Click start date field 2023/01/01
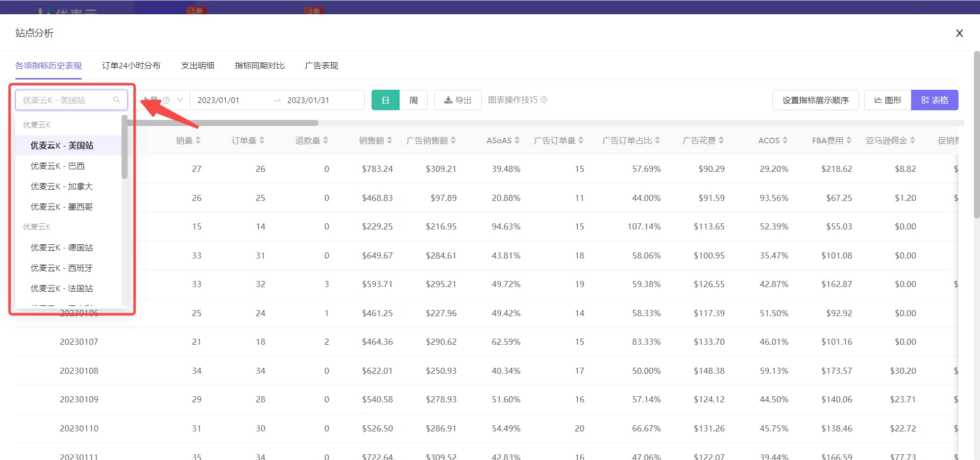Image resolution: width=980 pixels, height=460 pixels. pos(218,100)
